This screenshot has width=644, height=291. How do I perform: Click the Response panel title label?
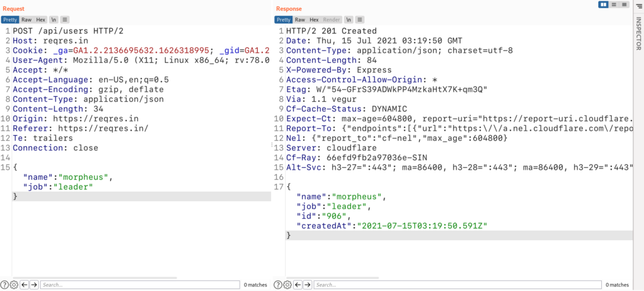(289, 9)
